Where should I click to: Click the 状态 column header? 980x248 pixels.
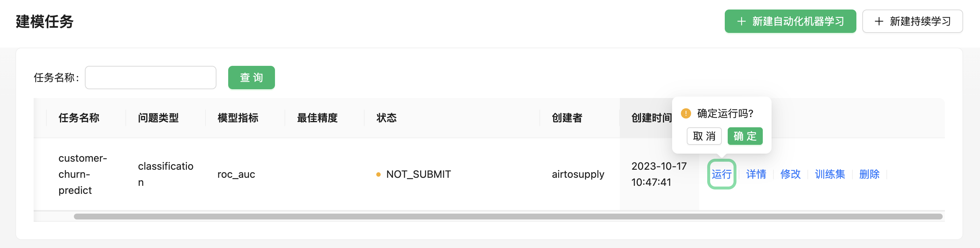click(386, 118)
